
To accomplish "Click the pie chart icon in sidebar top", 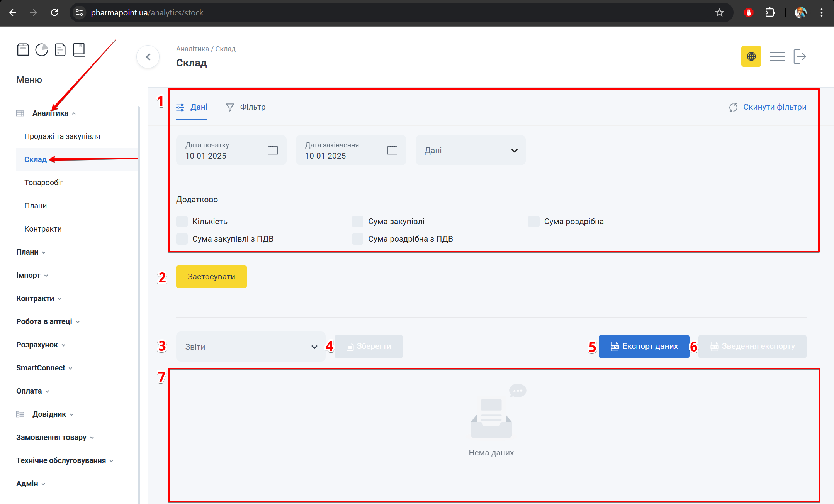I will [42, 50].
